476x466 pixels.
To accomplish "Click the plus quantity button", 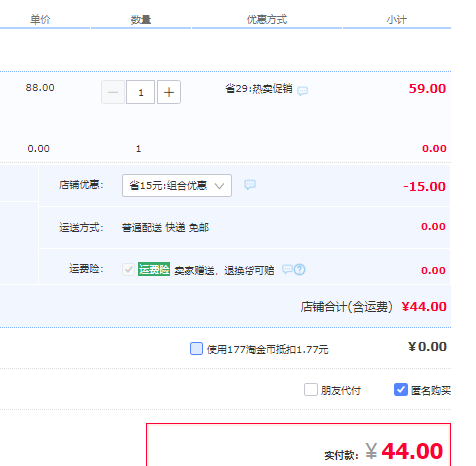I will [169, 92].
